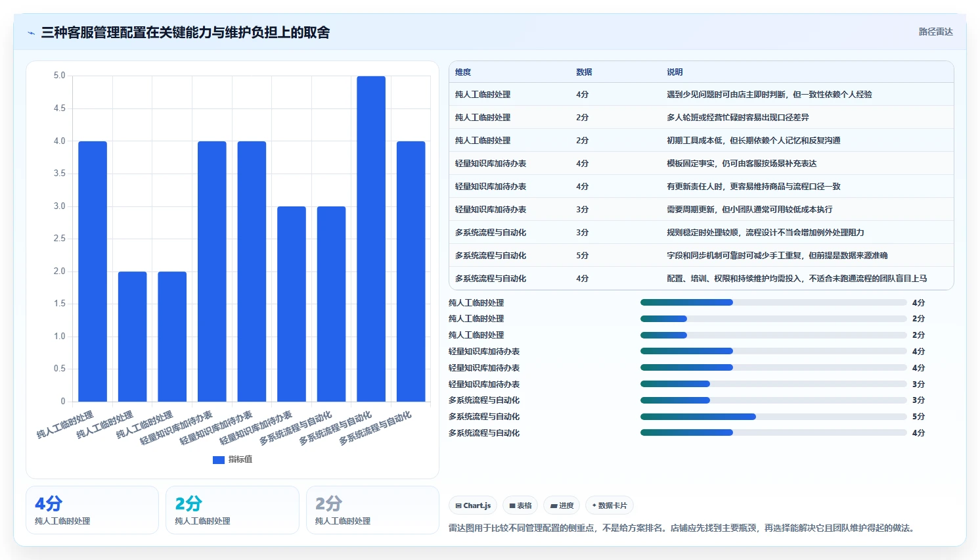
Task: Open the blue 4分 纯人工临时处理 card
Action: (x=92, y=510)
